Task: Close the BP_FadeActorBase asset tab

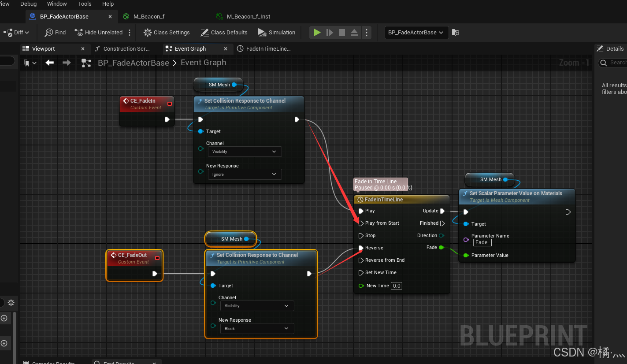Action: 111,16
